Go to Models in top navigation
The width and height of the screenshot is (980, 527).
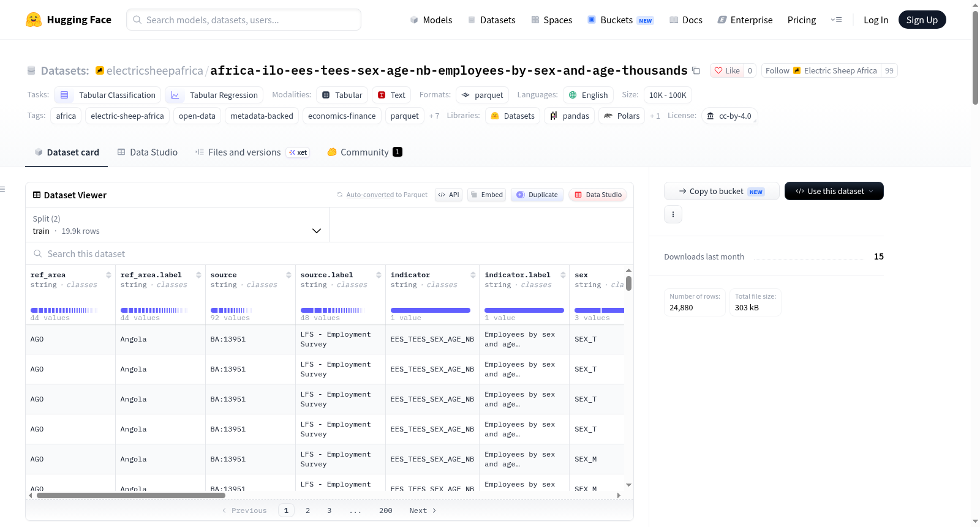[431, 20]
